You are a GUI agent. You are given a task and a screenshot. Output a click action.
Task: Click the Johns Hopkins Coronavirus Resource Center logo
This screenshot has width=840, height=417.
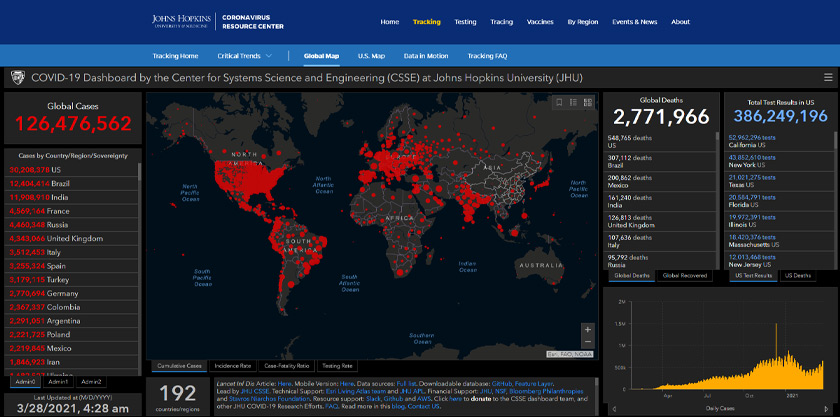(x=218, y=22)
